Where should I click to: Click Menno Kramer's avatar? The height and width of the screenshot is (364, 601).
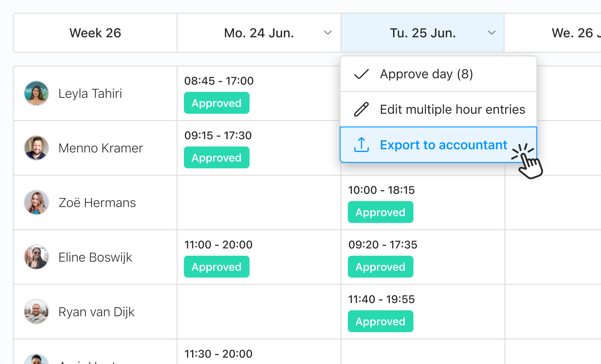(36, 148)
